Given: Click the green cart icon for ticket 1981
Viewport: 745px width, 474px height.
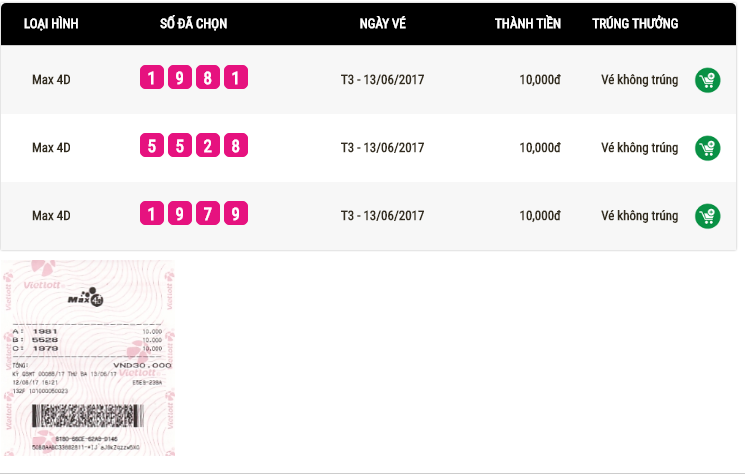Looking at the screenshot, I should pos(707,80).
